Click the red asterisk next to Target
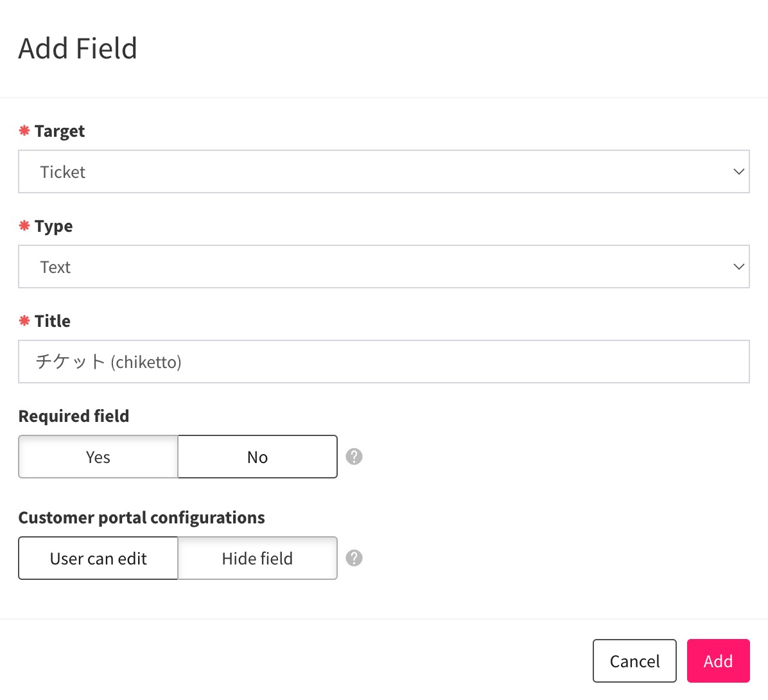This screenshot has height=700, width=768. [x=24, y=130]
